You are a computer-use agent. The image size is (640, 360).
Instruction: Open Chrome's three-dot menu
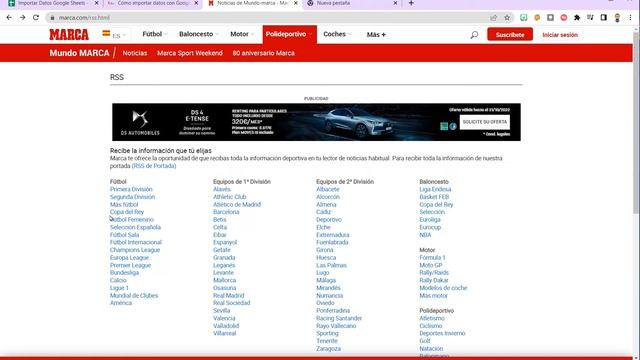pos(631,18)
